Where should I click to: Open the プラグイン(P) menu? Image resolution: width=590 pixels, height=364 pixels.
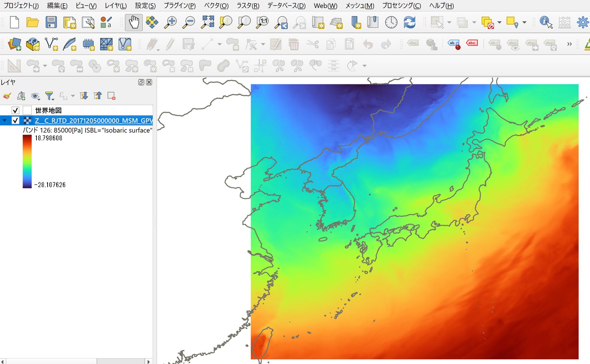[180, 6]
